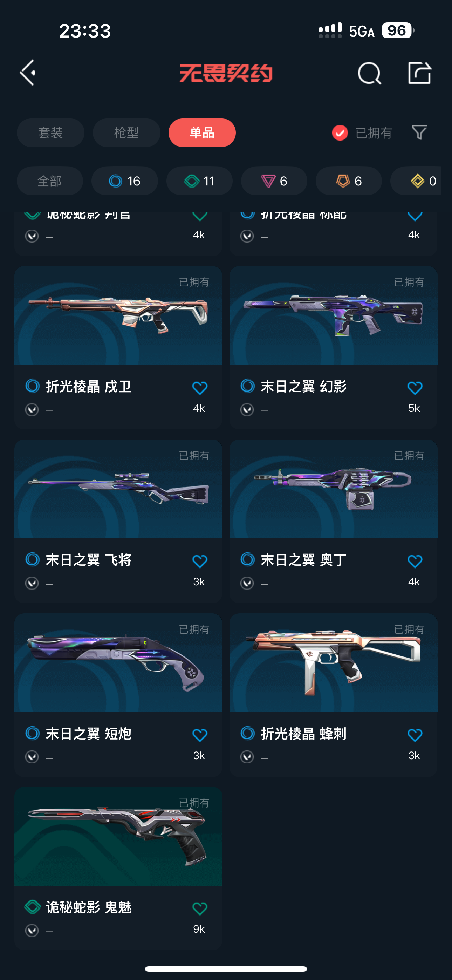Image resolution: width=452 pixels, height=980 pixels.
Task: Like the 折光棱晶 戍卫 skin heart
Action: click(x=199, y=388)
